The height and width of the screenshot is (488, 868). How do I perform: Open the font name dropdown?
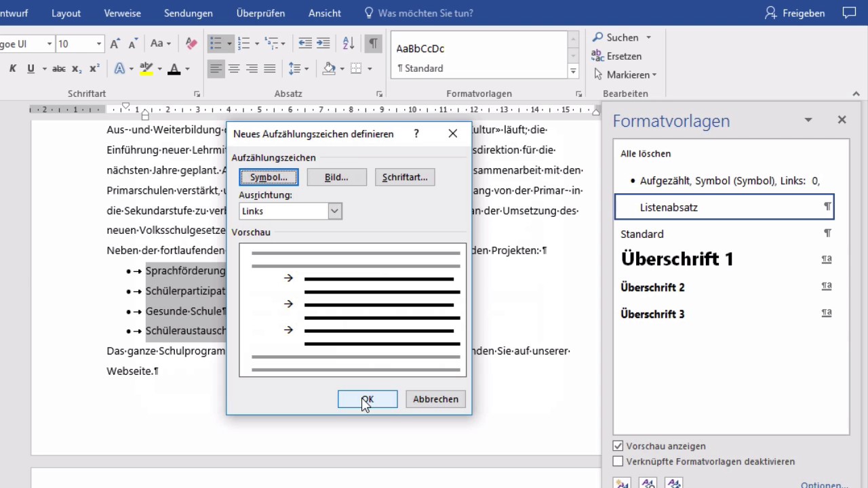pos(49,43)
